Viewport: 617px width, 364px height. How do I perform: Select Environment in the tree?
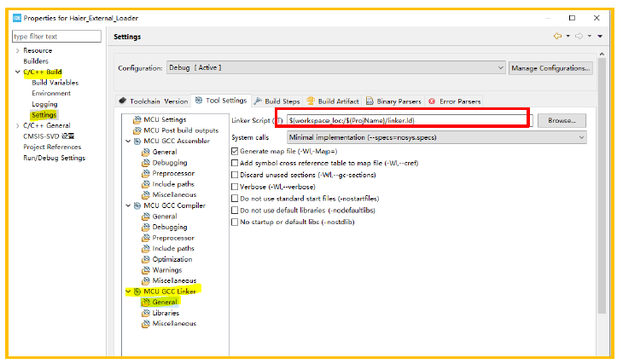51,93
